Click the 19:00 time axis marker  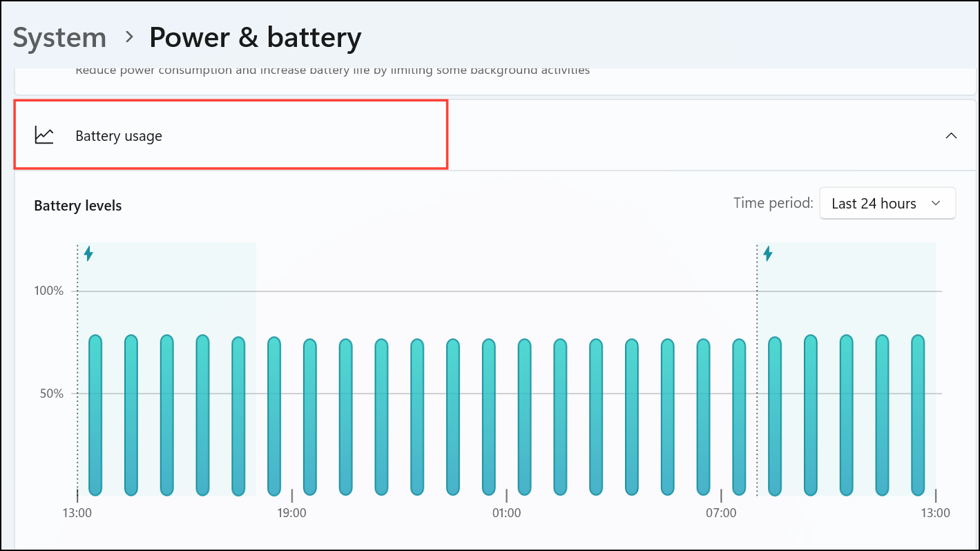291,514
